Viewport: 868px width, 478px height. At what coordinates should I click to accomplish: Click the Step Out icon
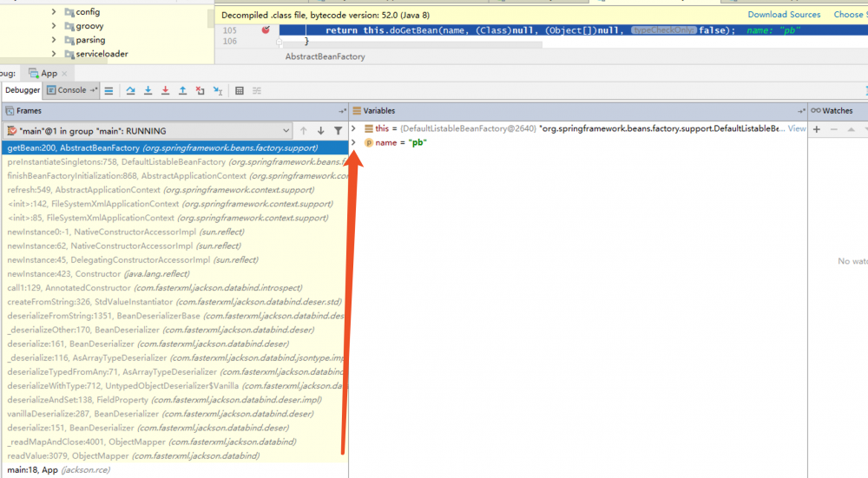[x=182, y=91]
